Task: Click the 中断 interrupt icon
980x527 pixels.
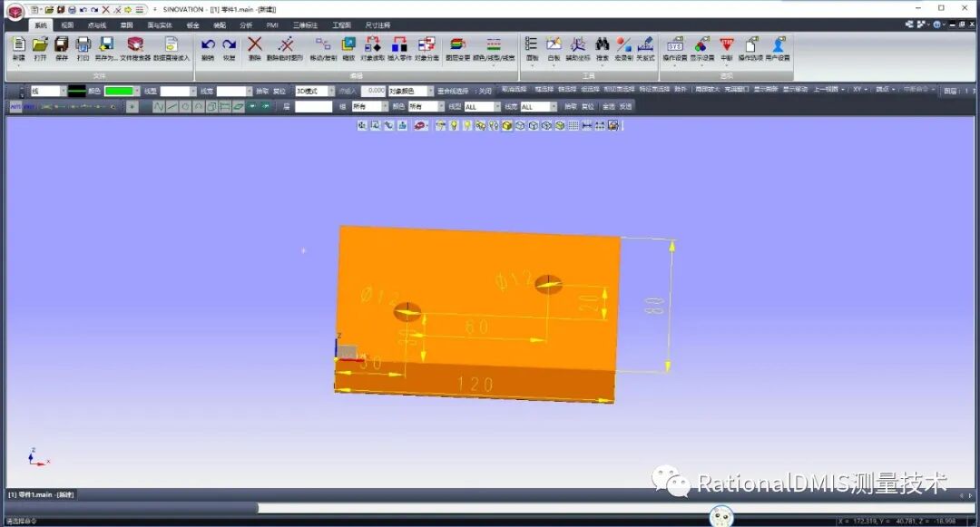Action: click(726, 45)
